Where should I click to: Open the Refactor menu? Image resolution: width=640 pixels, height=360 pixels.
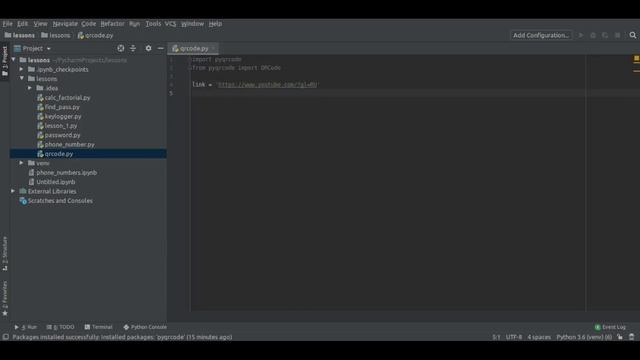[x=112, y=24]
